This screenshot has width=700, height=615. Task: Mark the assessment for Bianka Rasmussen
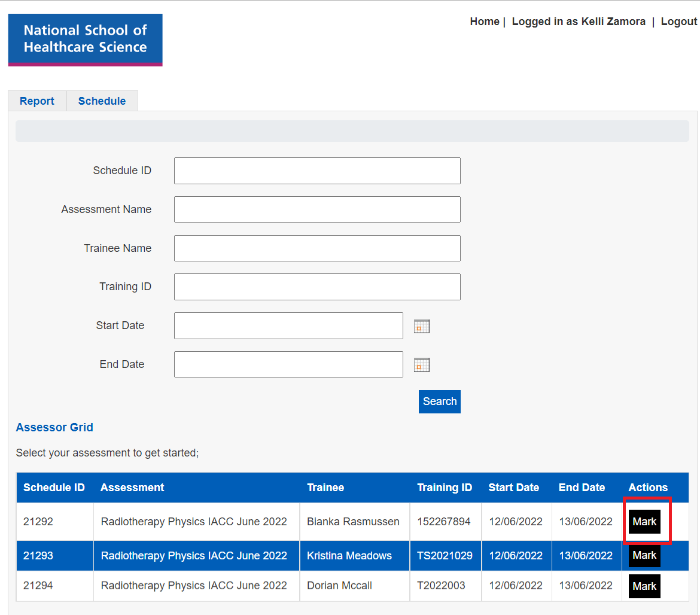click(x=644, y=521)
